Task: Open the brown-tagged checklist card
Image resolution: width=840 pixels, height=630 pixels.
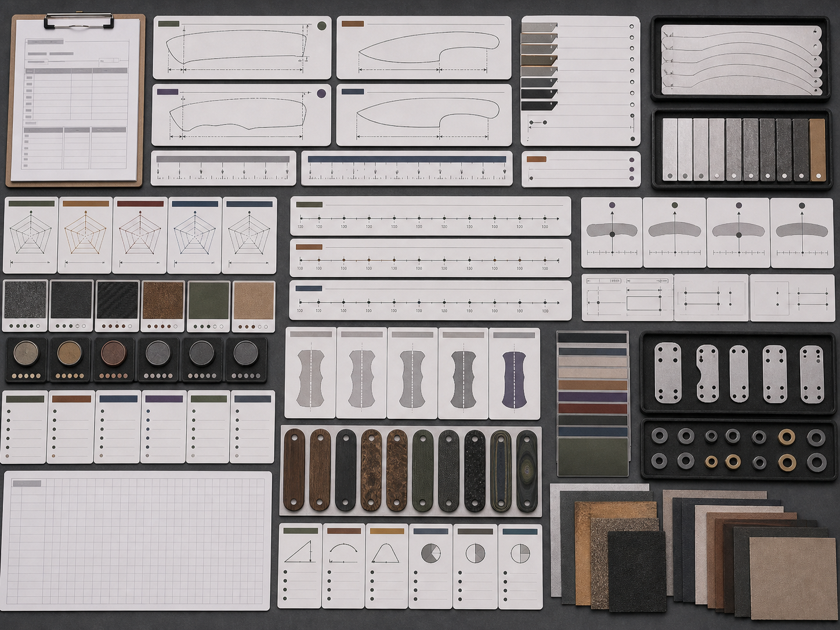Action: coord(71,426)
